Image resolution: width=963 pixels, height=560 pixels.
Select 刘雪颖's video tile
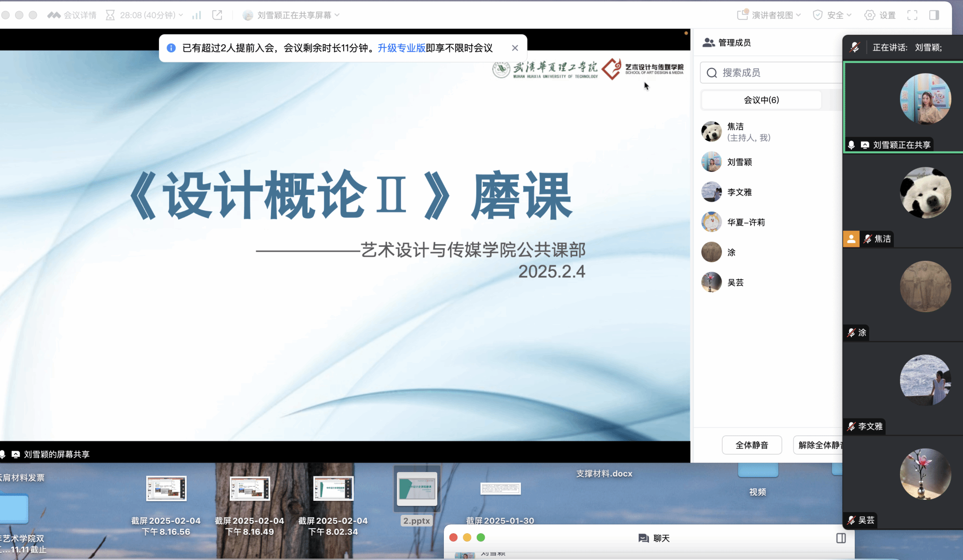[903, 107]
